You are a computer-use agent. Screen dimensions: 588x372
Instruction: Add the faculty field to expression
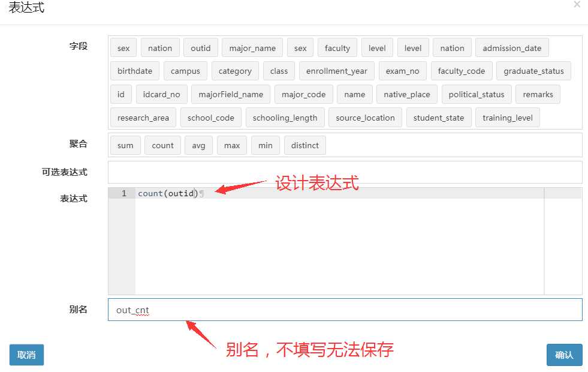coord(337,48)
